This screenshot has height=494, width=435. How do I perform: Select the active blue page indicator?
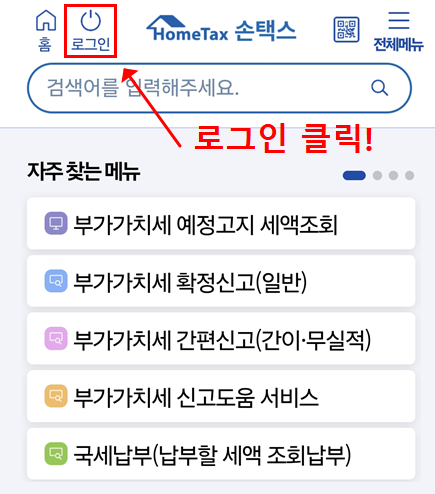point(354,175)
